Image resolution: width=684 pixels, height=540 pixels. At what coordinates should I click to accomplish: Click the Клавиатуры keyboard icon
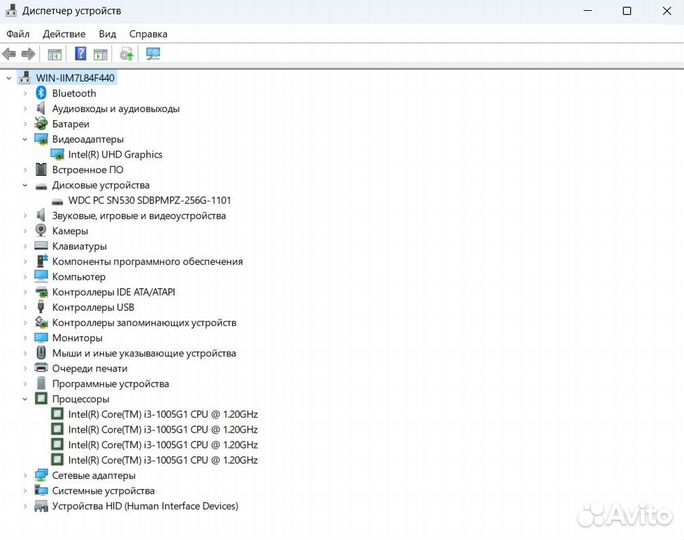(x=41, y=246)
